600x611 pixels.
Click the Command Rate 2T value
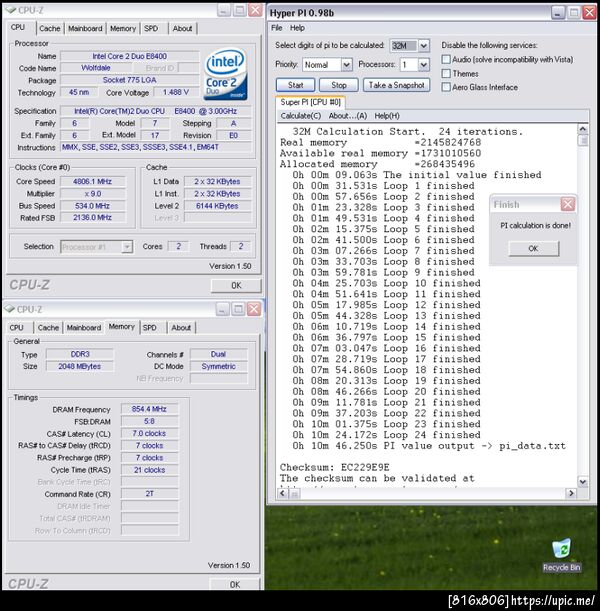coord(149,494)
